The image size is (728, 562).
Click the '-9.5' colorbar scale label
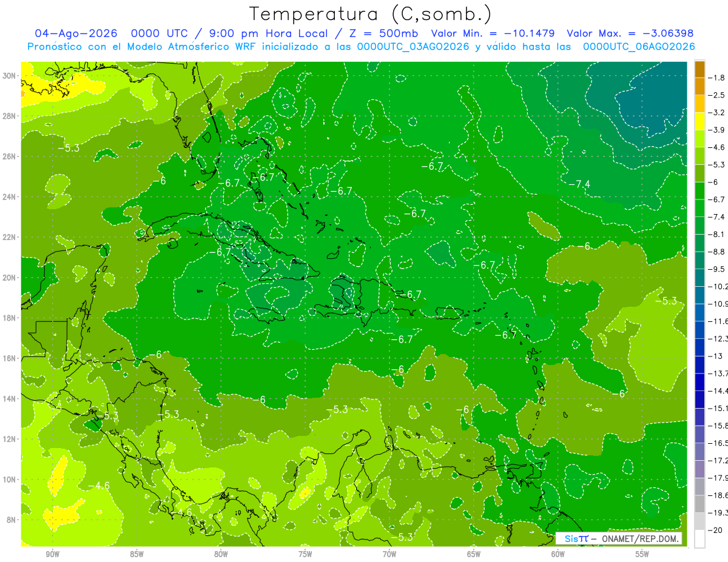coord(718,269)
